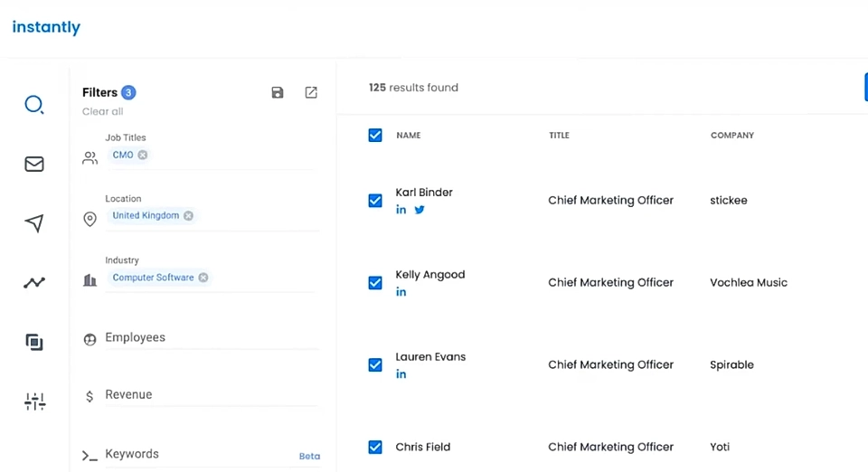Screen dimensions: 868x472
Task: Uncheck the Chris Field row checkbox
Action: (374, 447)
